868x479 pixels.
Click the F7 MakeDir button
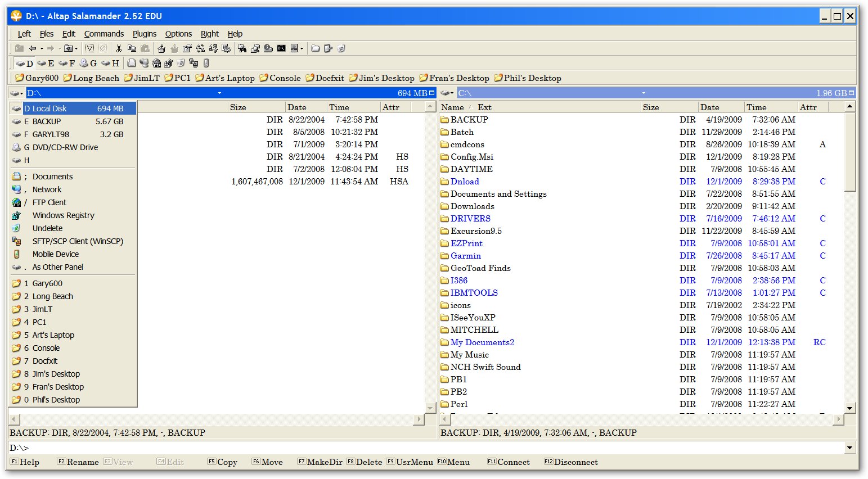coord(320,462)
